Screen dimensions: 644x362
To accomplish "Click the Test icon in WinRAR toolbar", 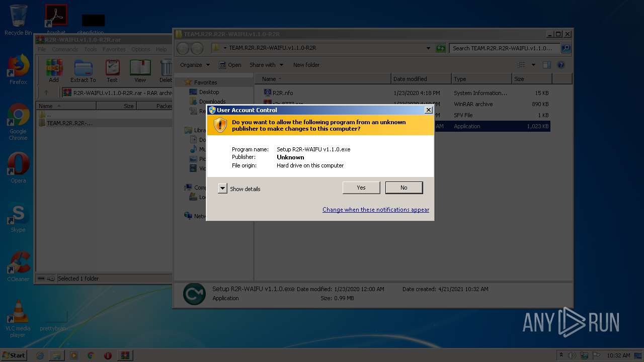I will pos(112,71).
